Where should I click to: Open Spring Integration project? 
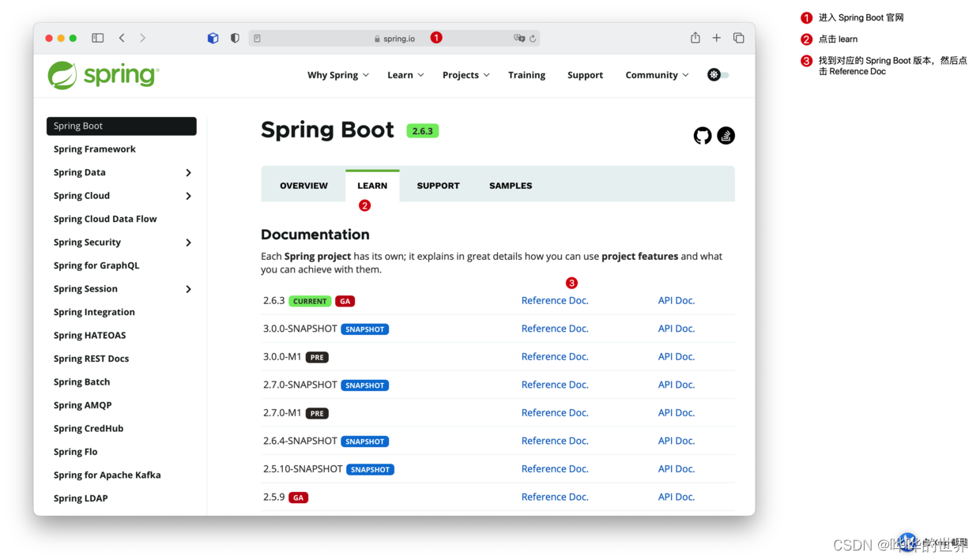[x=94, y=312]
